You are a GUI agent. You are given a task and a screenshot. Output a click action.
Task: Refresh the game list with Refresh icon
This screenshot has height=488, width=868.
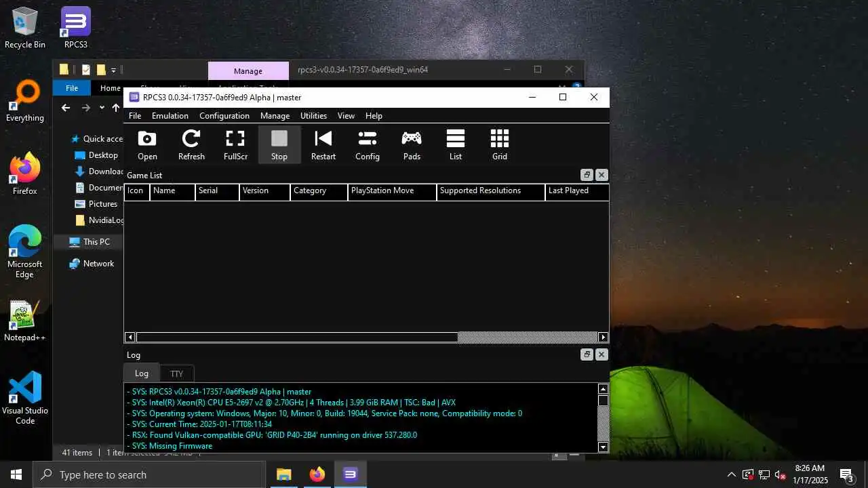pos(191,145)
